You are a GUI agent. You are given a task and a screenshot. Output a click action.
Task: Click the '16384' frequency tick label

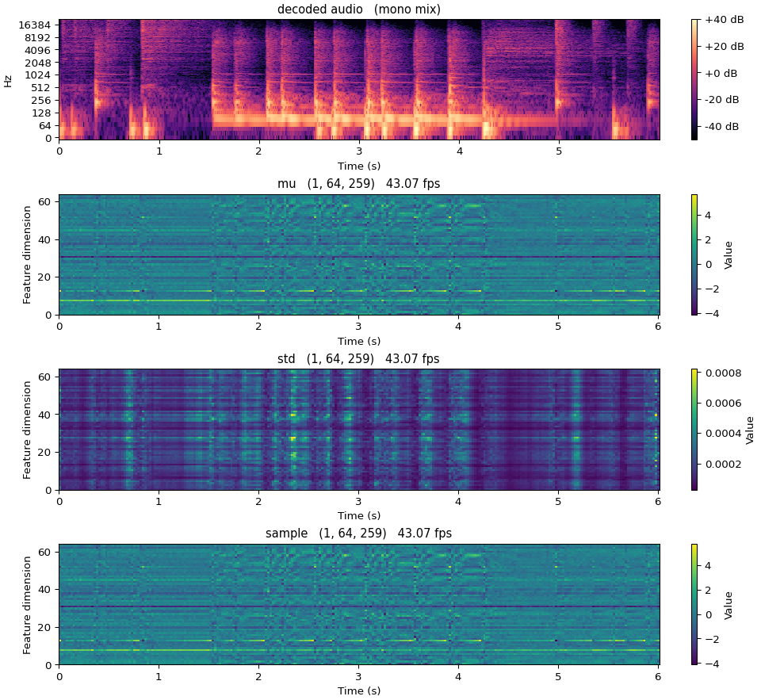(34, 25)
